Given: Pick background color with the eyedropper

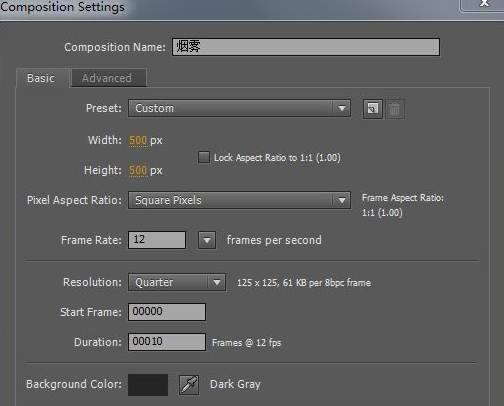Looking at the screenshot, I should (x=189, y=385).
